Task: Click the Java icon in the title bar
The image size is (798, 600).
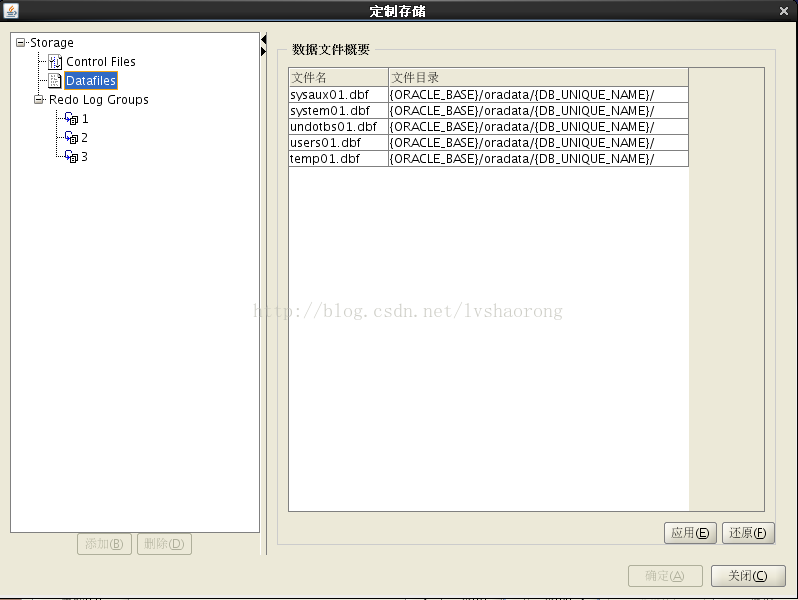Action: pos(11,10)
